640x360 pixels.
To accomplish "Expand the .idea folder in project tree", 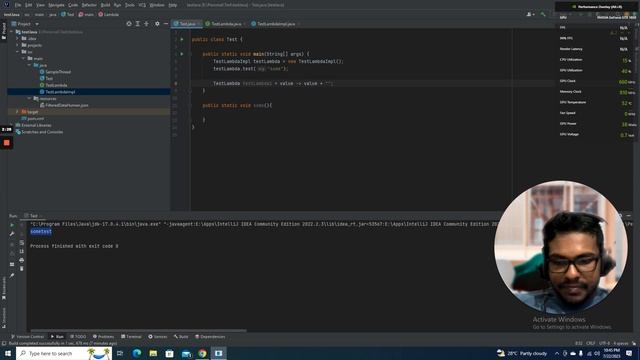I will [18, 38].
